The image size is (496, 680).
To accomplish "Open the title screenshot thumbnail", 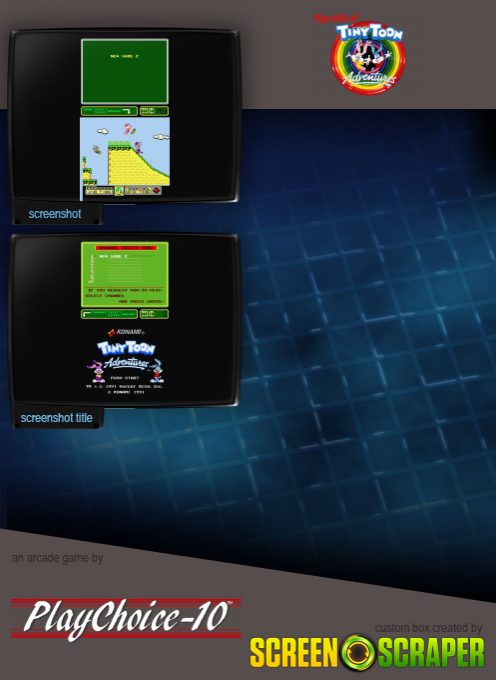I will (x=125, y=320).
